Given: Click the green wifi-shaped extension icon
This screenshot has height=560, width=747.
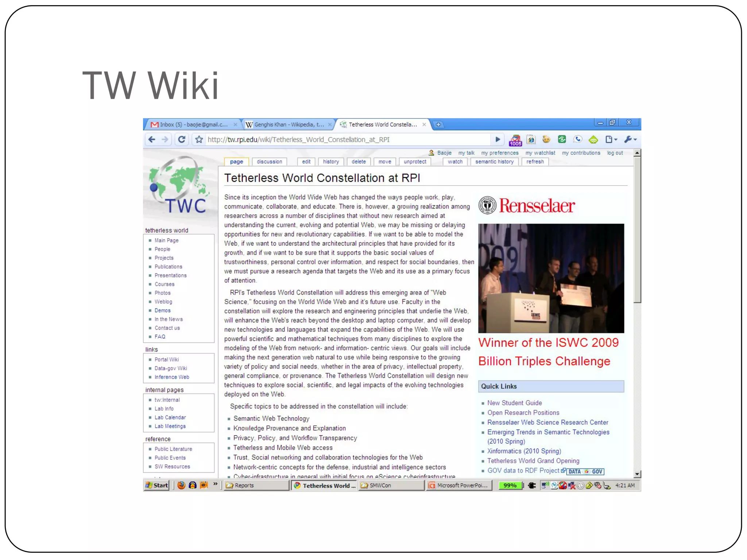Looking at the screenshot, I should pos(593,139).
